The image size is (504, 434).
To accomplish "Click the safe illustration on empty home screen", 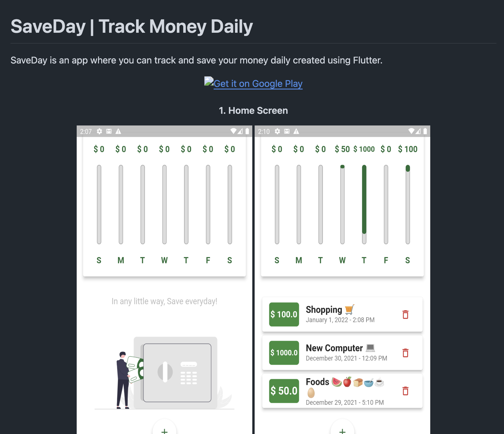I will tap(176, 372).
